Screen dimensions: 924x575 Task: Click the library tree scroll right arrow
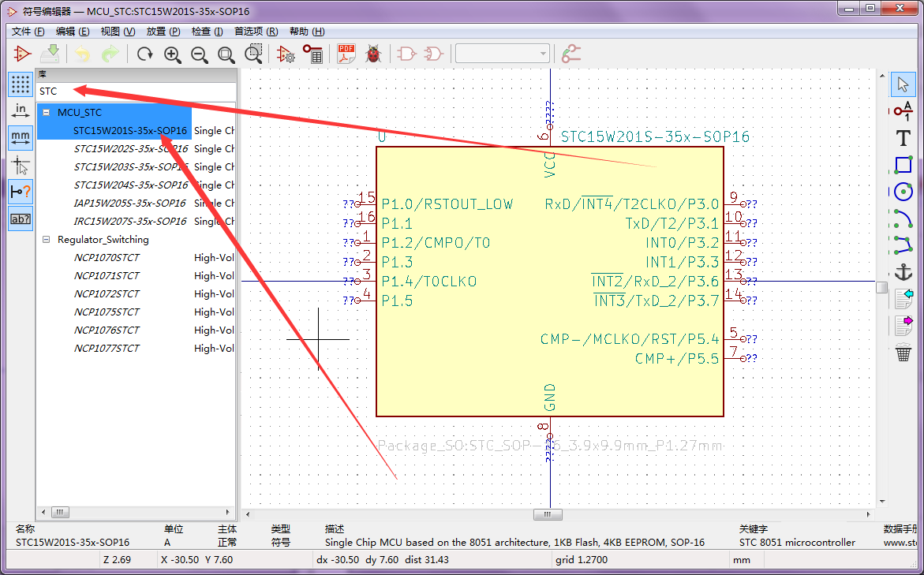click(228, 513)
